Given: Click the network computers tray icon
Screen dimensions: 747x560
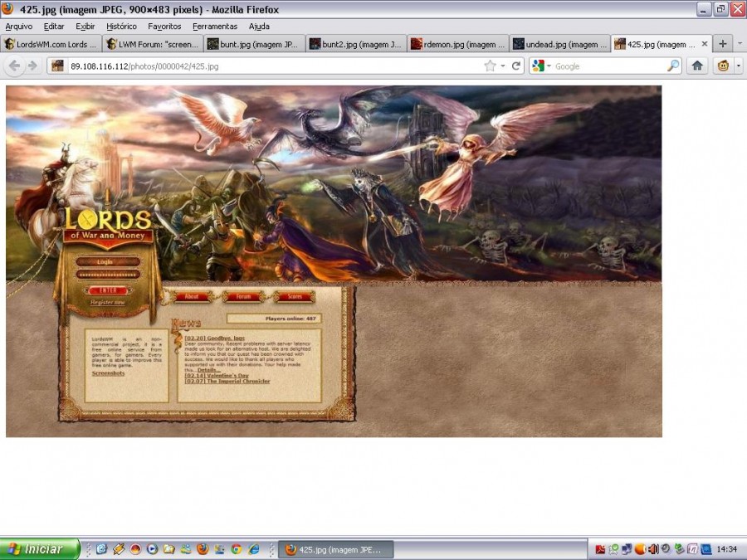Looking at the screenshot, I should 627,549.
